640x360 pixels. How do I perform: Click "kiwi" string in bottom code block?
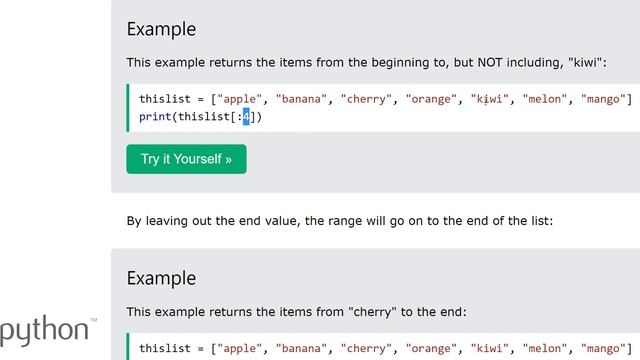click(x=489, y=349)
